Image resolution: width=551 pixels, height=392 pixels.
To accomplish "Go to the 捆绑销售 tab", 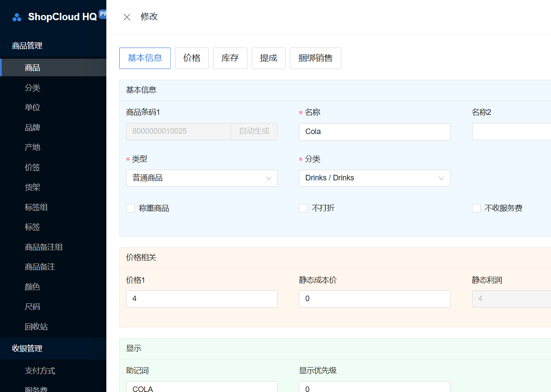I will [315, 58].
